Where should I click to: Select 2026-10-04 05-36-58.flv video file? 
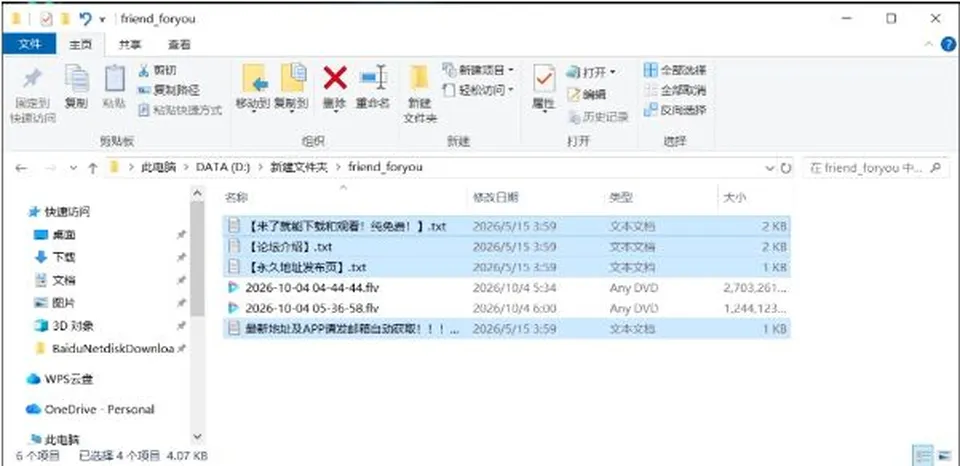pos(507,307)
